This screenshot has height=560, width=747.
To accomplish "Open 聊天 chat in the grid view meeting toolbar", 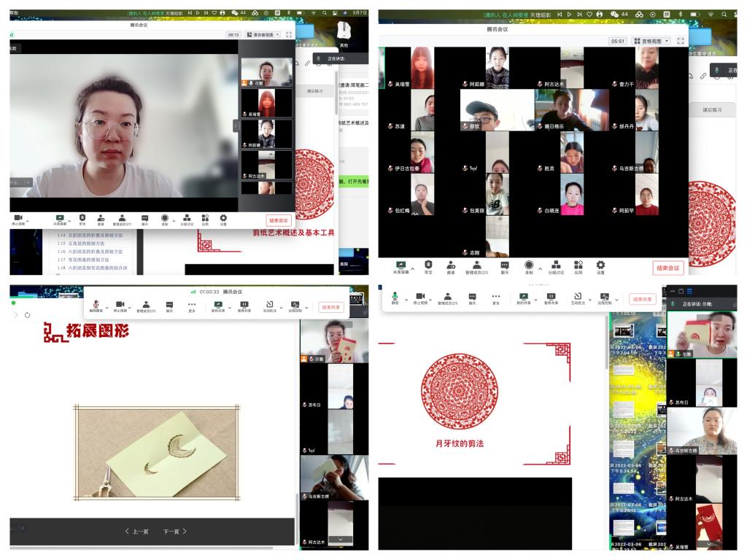I will tap(503, 265).
